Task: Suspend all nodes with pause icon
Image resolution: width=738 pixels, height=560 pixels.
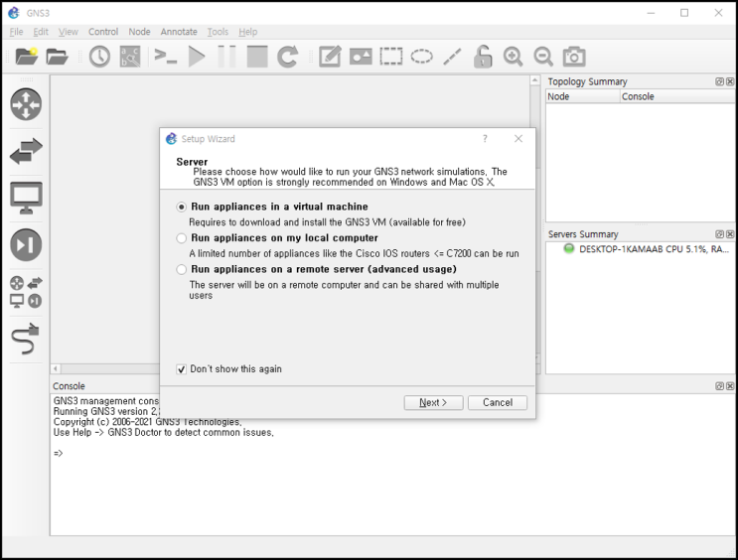Action: [x=226, y=57]
